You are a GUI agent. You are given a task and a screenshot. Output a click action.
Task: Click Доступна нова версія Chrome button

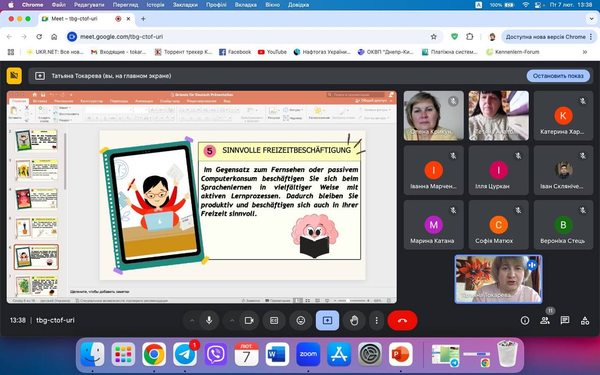click(x=549, y=37)
